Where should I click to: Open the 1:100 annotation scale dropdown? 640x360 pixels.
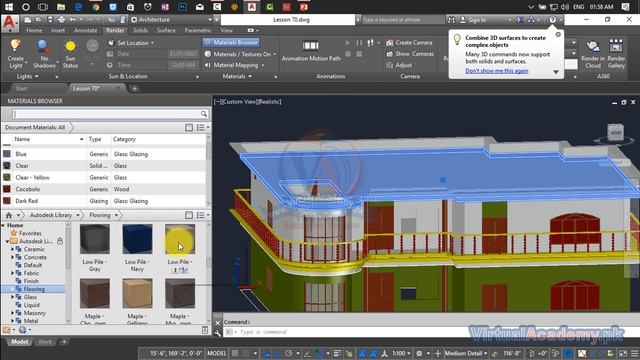coord(401,353)
